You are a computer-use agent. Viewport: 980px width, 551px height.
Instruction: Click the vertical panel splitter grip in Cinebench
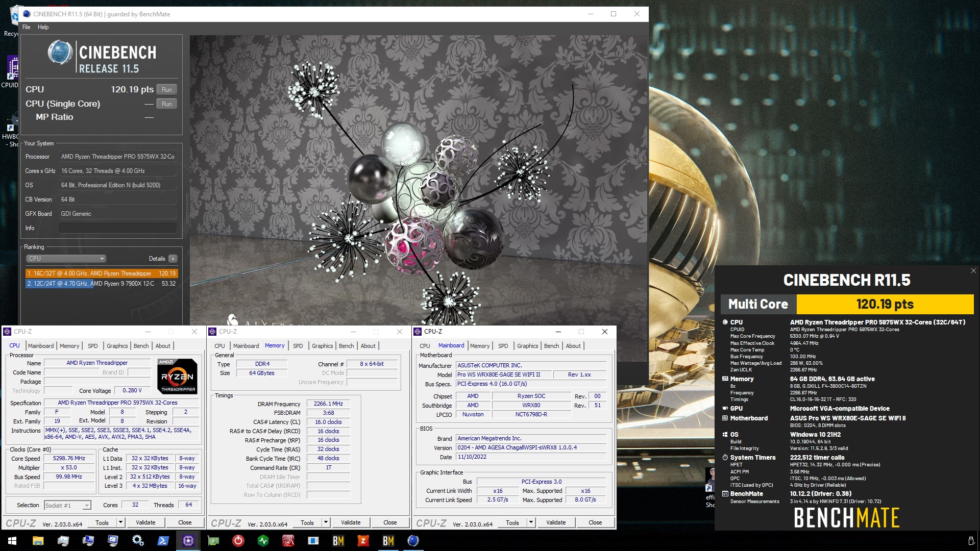tap(187, 208)
